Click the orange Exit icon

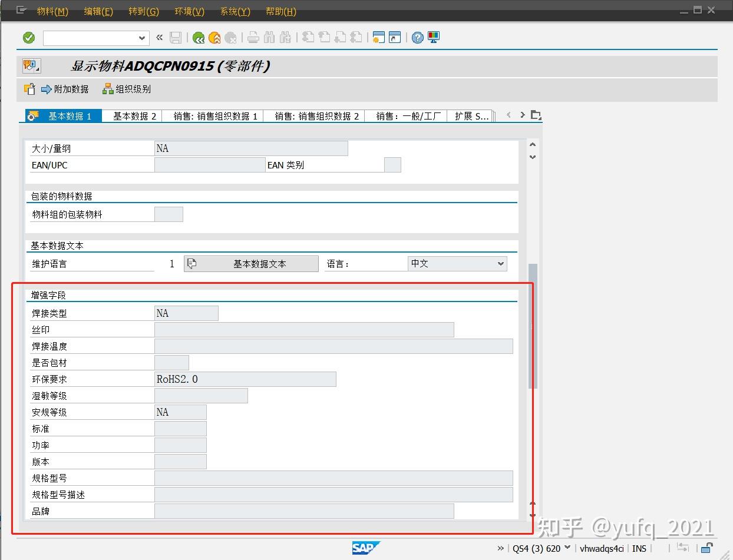click(x=214, y=38)
